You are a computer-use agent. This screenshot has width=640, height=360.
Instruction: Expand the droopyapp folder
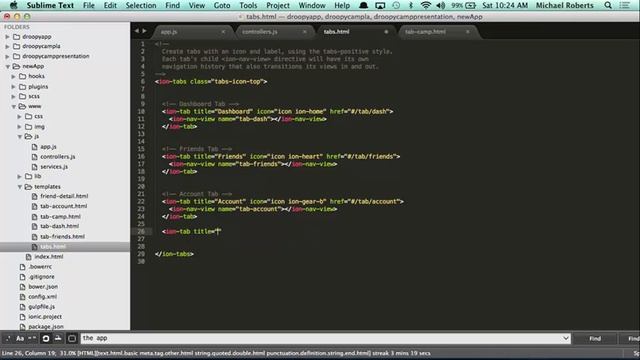(7, 37)
